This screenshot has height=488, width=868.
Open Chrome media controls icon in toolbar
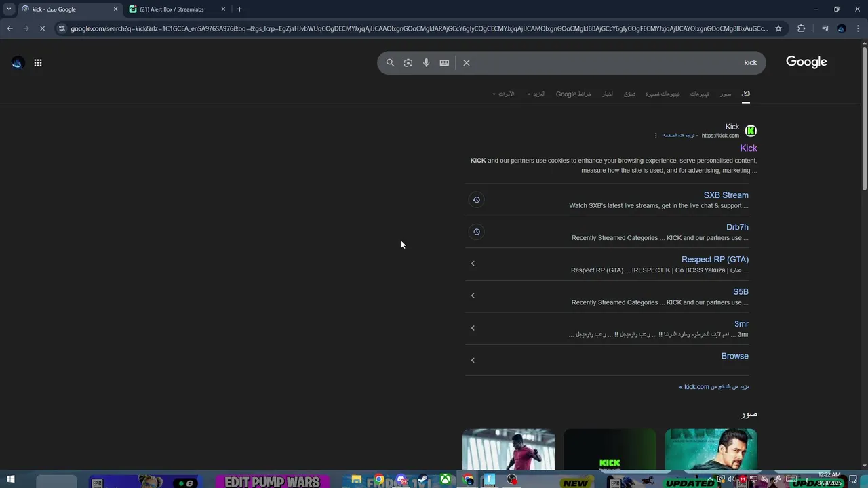click(x=825, y=28)
